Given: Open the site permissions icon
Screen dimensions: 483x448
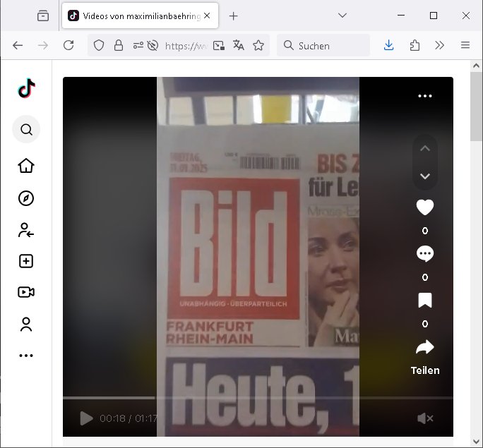Looking at the screenshot, I should [x=138, y=46].
